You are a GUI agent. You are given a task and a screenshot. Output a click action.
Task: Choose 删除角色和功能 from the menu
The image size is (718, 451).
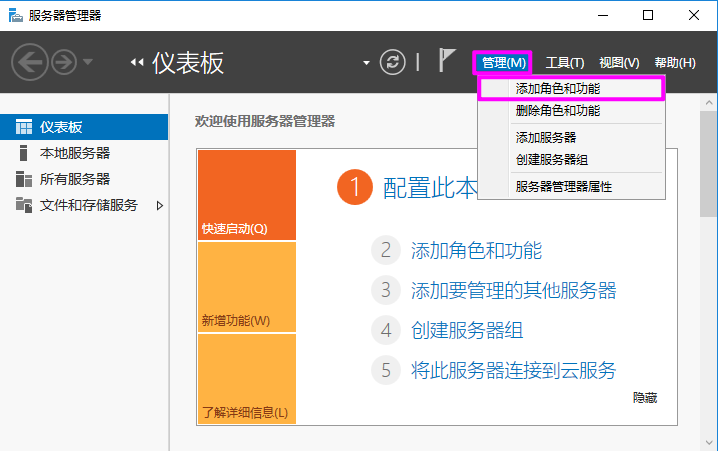coord(557,110)
